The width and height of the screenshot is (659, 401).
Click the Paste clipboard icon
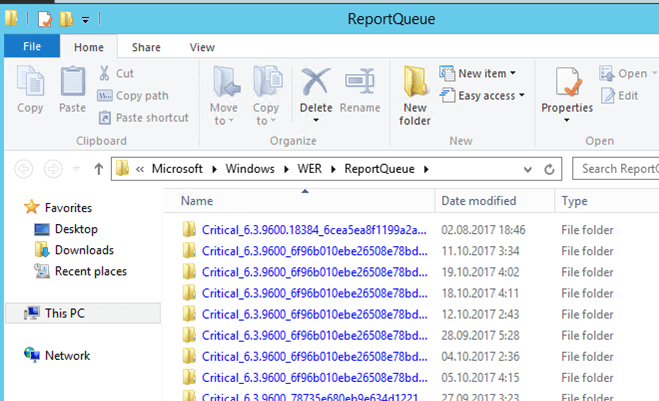click(72, 82)
